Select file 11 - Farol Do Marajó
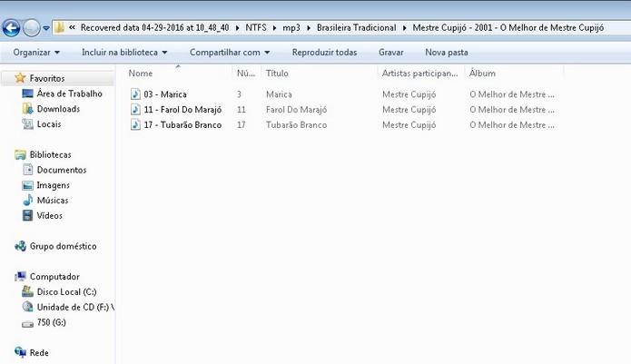Image resolution: width=631 pixels, height=364 pixels. 182,110
